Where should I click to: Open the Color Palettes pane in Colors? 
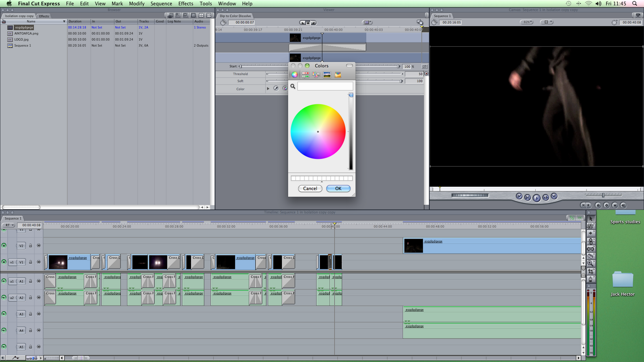point(316,75)
